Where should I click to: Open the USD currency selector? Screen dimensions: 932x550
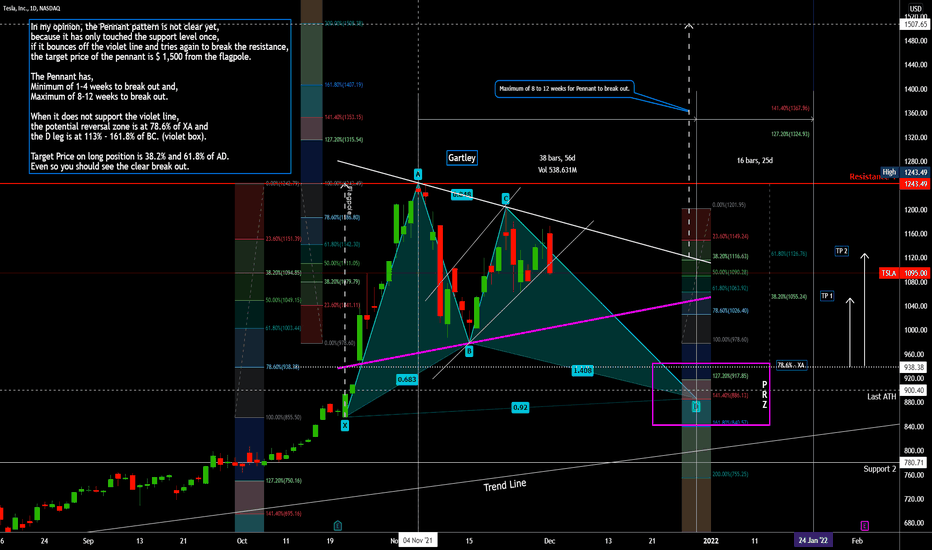pos(915,9)
